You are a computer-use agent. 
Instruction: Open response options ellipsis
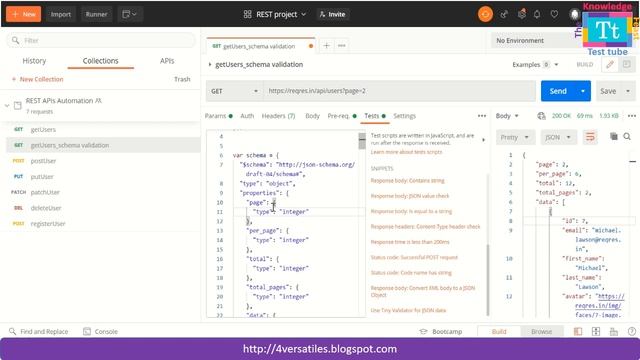pos(632,116)
